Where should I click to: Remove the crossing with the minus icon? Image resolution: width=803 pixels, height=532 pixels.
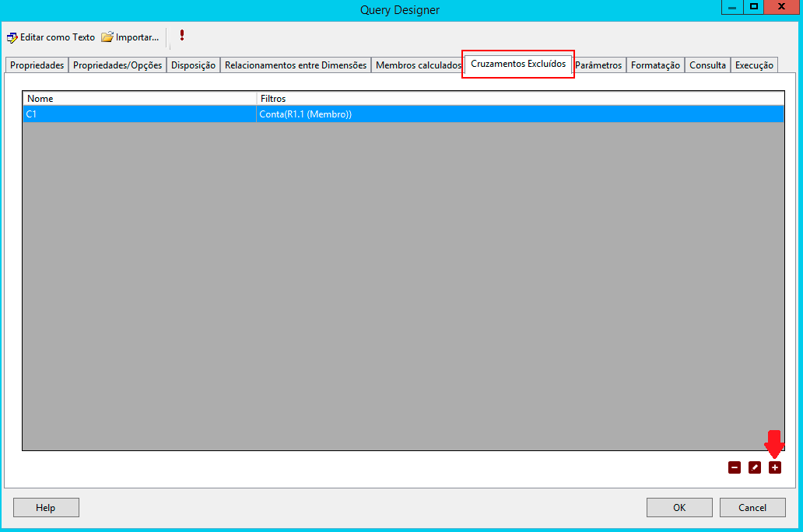tap(735, 467)
